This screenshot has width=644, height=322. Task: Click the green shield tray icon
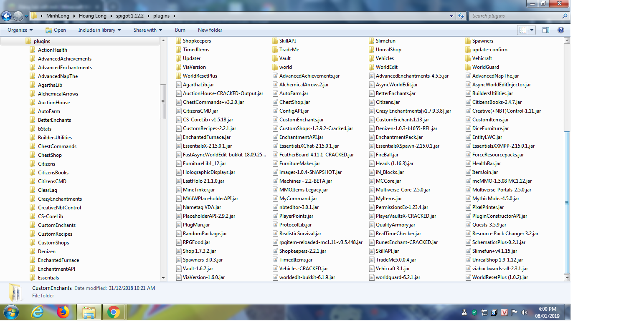[474, 312]
